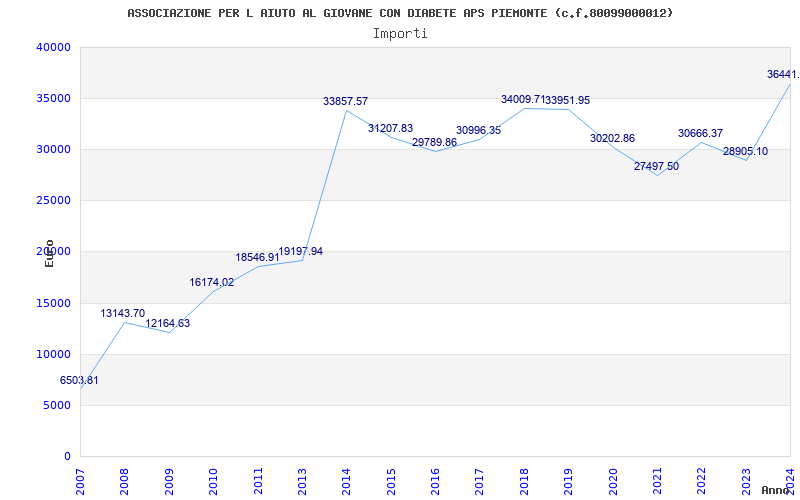The height and width of the screenshot is (500, 800).
Task: Click the y-axis value 35000
Action: click(53, 98)
